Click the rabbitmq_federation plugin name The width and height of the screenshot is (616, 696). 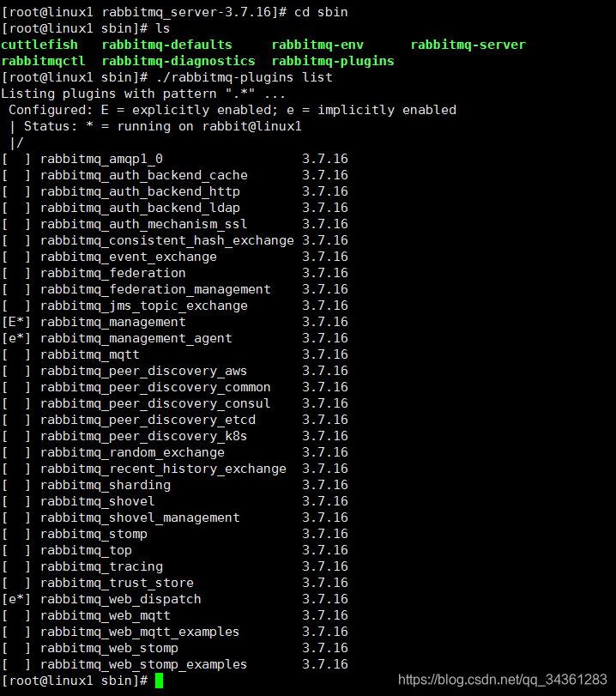(112, 273)
